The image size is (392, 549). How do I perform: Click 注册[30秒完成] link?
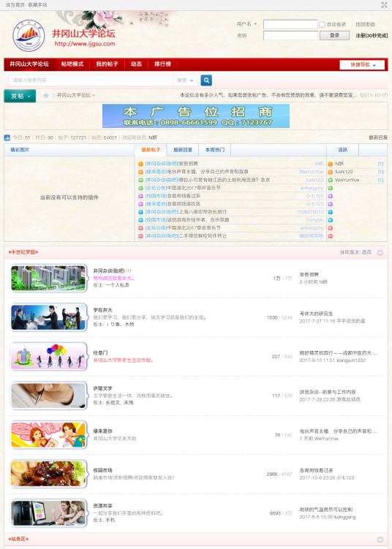click(372, 36)
